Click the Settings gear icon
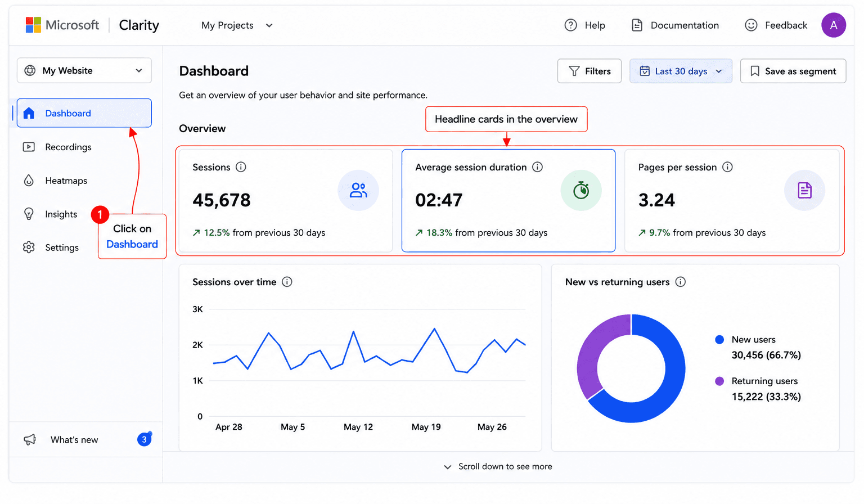Viewport: 864px width, 504px height. 29,247
